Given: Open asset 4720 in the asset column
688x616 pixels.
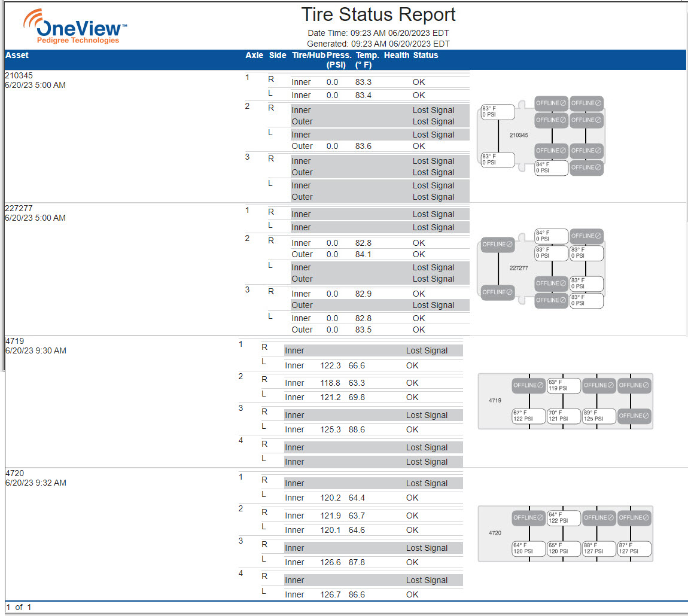Looking at the screenshot, I should 14,473.
